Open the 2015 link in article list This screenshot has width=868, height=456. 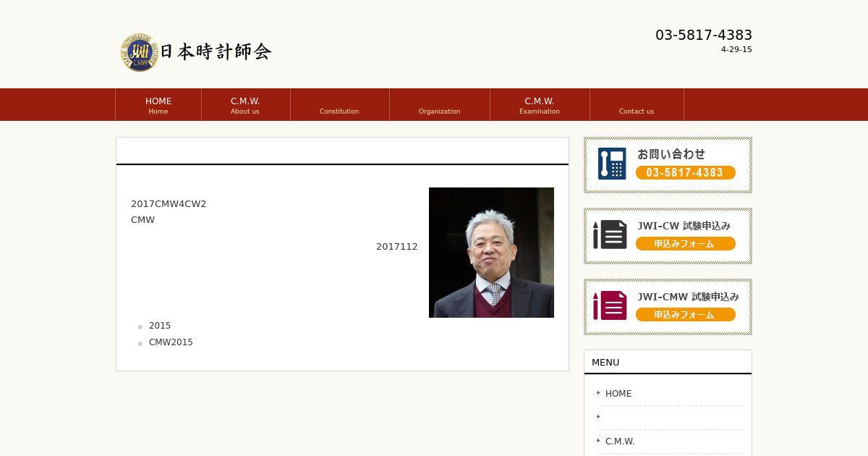[160, 326]
